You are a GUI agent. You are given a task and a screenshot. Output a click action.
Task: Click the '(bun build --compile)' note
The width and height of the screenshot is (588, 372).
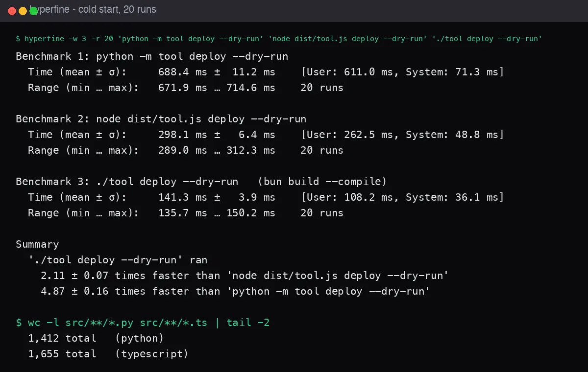tap(322, 182)
